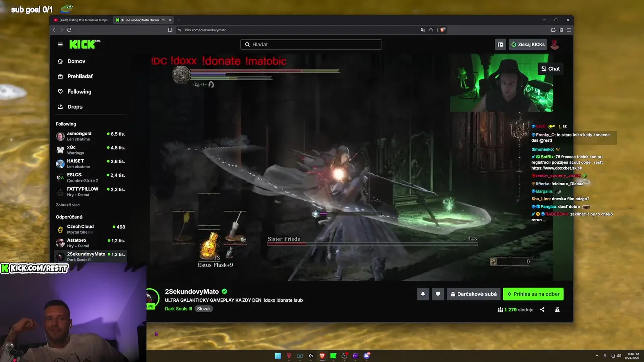Open the leaderboard icon beside Získaj KICKs
644x362 pixels.
coord(500,44)
